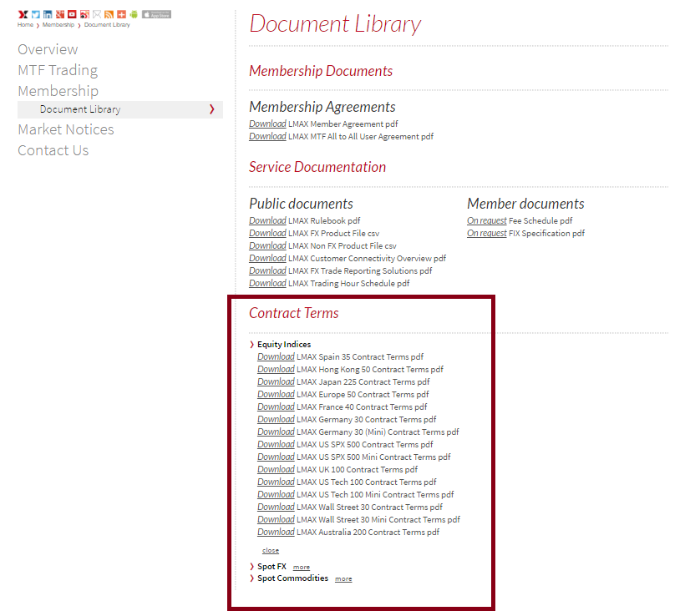Open MTF Trading in the sidebar
685x616 pixels.
point(58,70)
